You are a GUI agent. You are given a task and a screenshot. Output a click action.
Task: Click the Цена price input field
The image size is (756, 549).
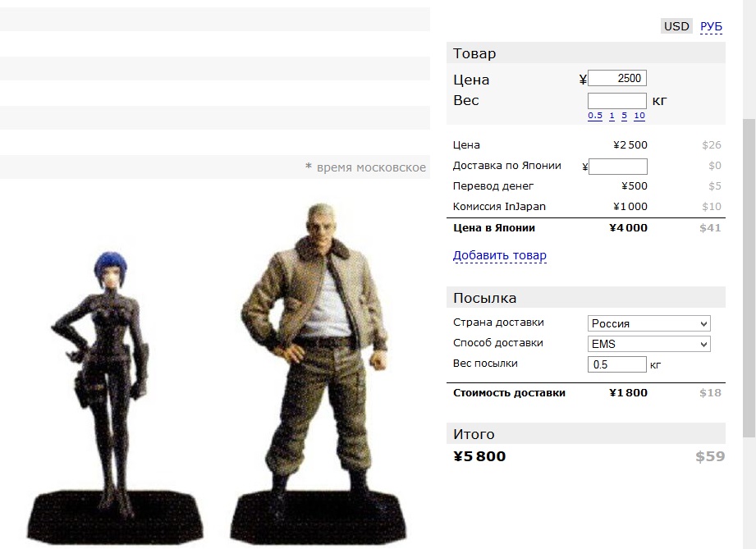[x=617, y=78]
